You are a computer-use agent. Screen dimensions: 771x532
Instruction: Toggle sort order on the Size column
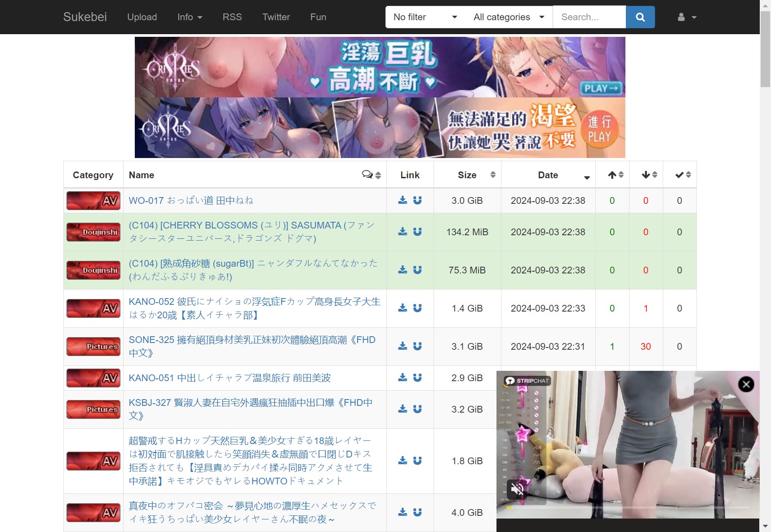pyautogui.click(x=467, y=175)
